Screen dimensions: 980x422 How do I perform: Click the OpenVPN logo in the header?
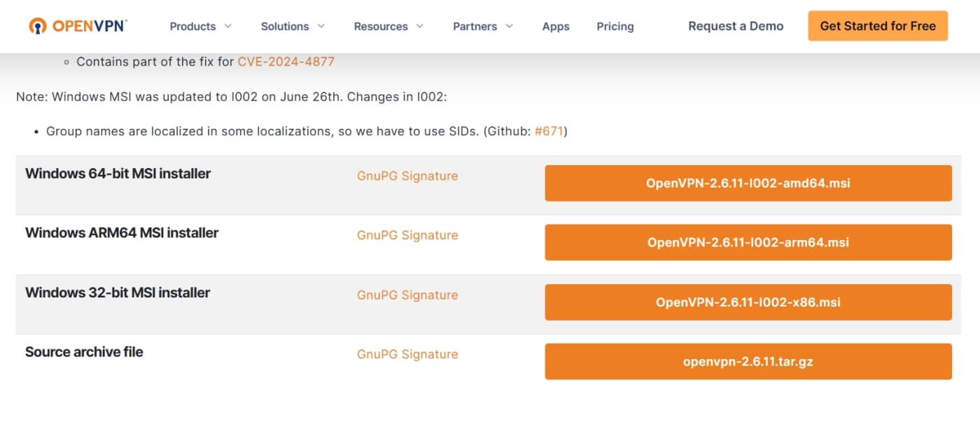pos(78,26)
